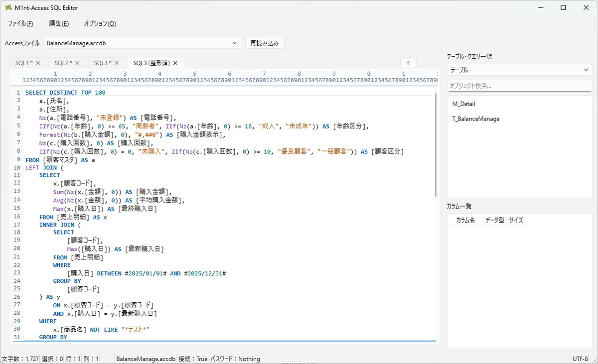The image size is (598, 364).
Task: Click the INNER JOIN ( line
Action: coord(60,225)
